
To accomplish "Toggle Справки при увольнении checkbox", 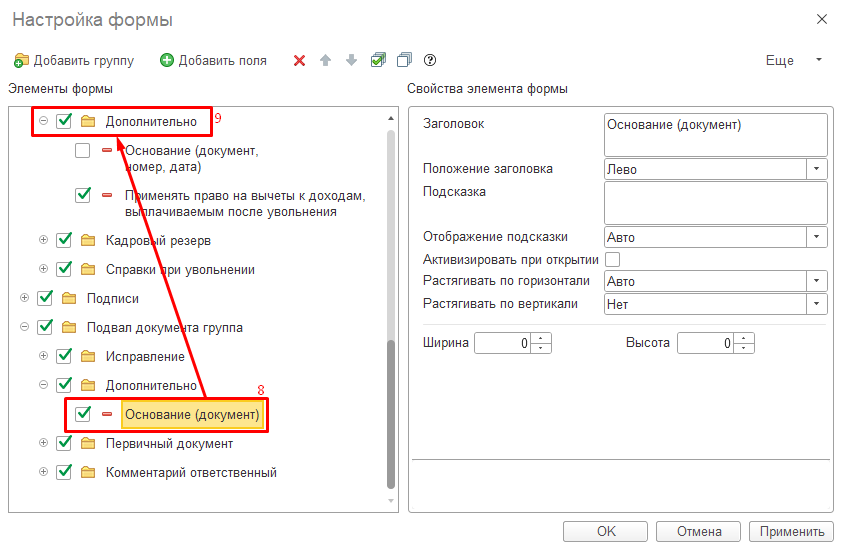I will pos(64,269).
